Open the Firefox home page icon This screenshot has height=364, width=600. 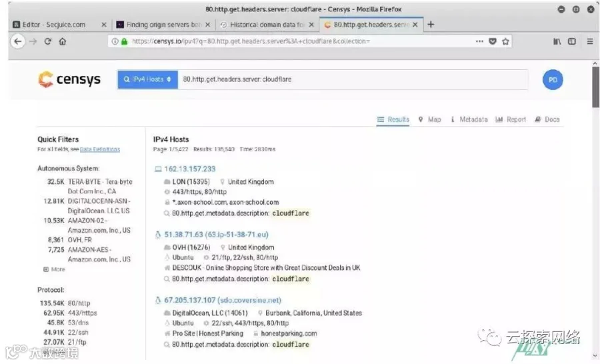click(63, 41)
